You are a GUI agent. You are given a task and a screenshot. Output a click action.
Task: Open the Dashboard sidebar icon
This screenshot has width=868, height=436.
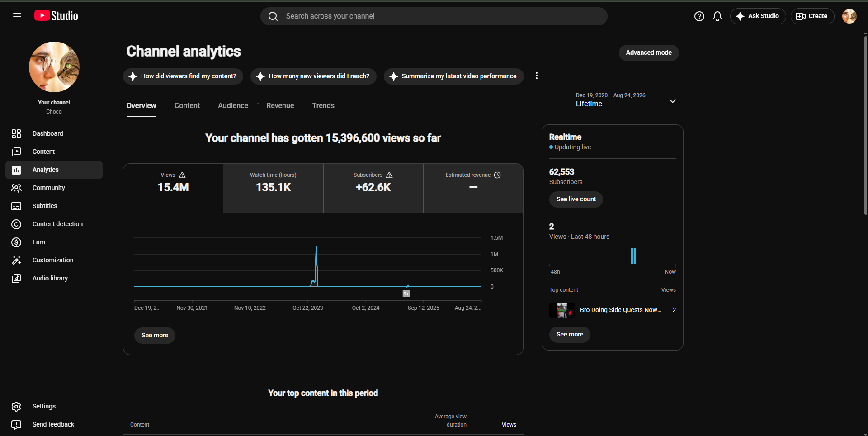pyautogui.click(x=16, y=133)
